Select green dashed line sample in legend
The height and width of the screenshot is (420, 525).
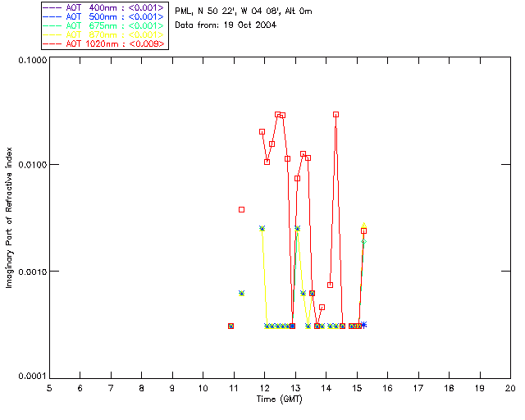(52, 25)
